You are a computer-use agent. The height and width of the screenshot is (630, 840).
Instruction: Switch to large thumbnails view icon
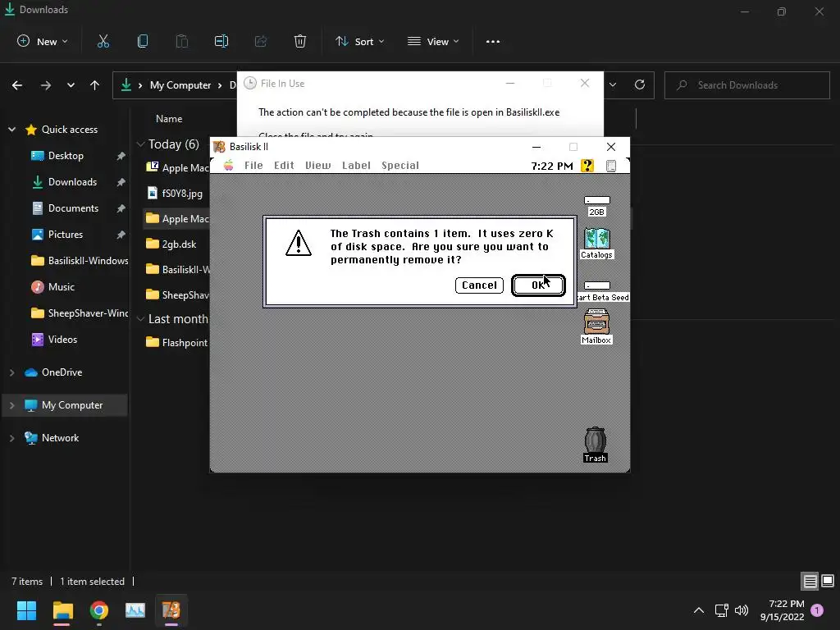828,582
